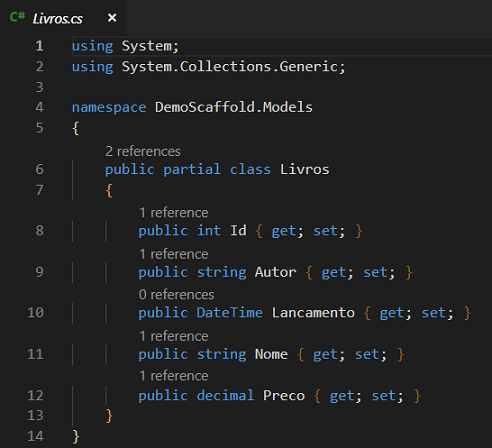Screen dimensions: 492x448
Task: Place cursor on the Livros class name
Action: tap(304, 169)
